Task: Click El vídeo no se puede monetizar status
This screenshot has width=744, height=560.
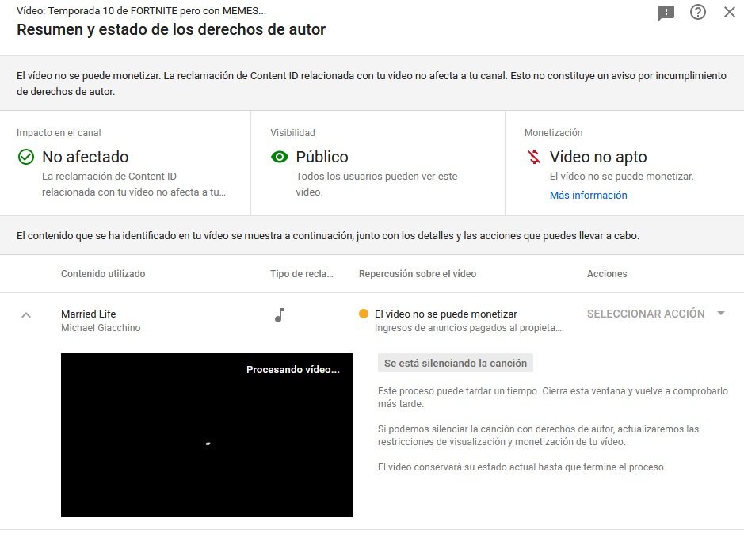Action: pos(446,314)
